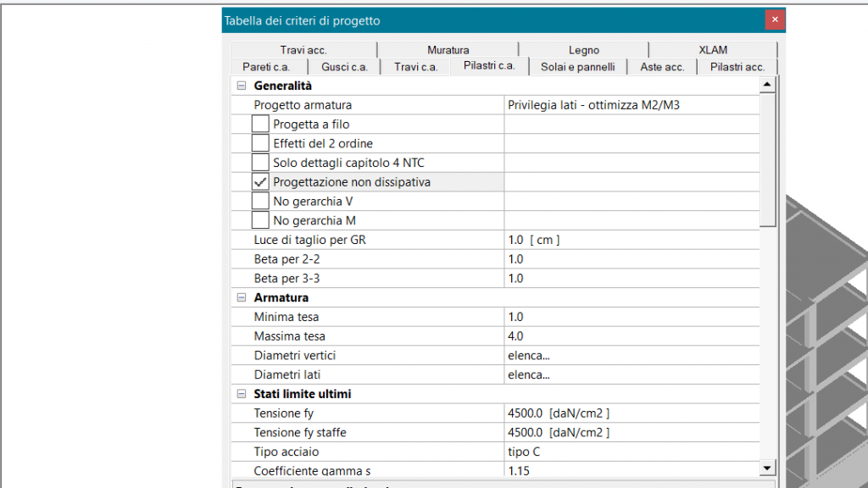The image size is (868, 488).
Task: Click the Stati limite ultimi heading
Action: 303,394
